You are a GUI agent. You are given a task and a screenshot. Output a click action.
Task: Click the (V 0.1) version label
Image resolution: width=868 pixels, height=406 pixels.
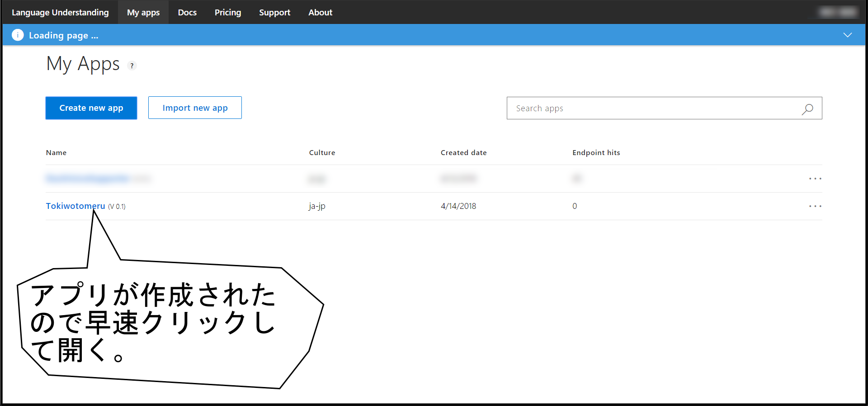pyautogui.click(x=117, y=207)
